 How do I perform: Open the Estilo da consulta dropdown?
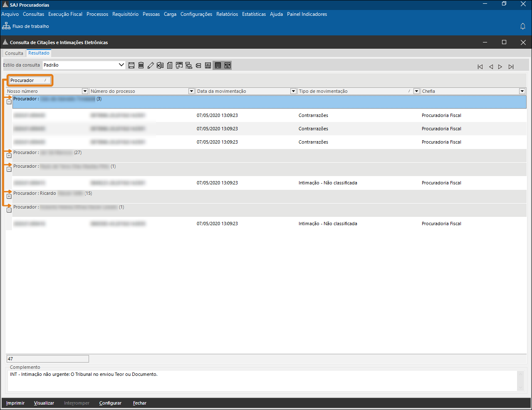point(121,65)
